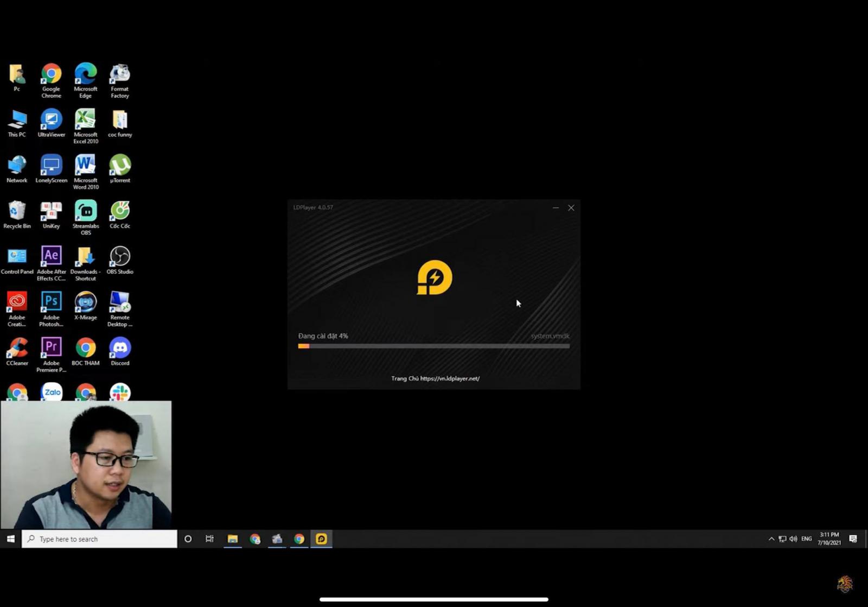The image size is (868, 607).
Task: Launch Adobe After Effects CC shortcut
Action: pos(51,263)
